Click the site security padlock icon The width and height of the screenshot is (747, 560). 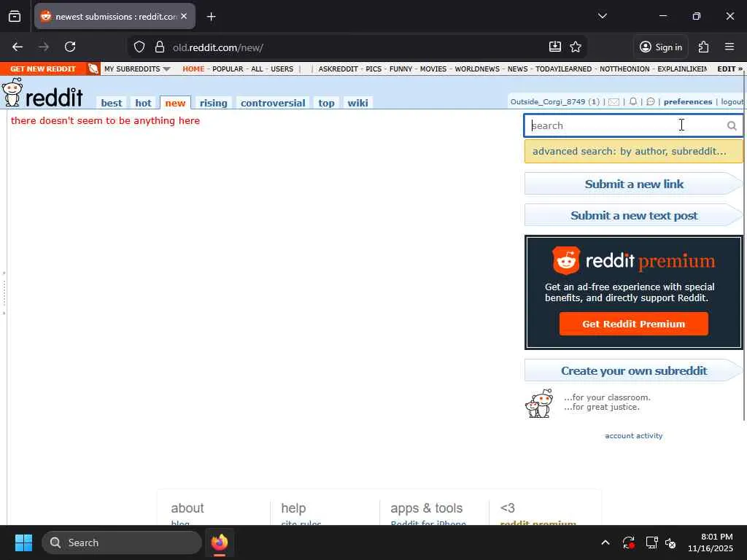coord(160,47)
